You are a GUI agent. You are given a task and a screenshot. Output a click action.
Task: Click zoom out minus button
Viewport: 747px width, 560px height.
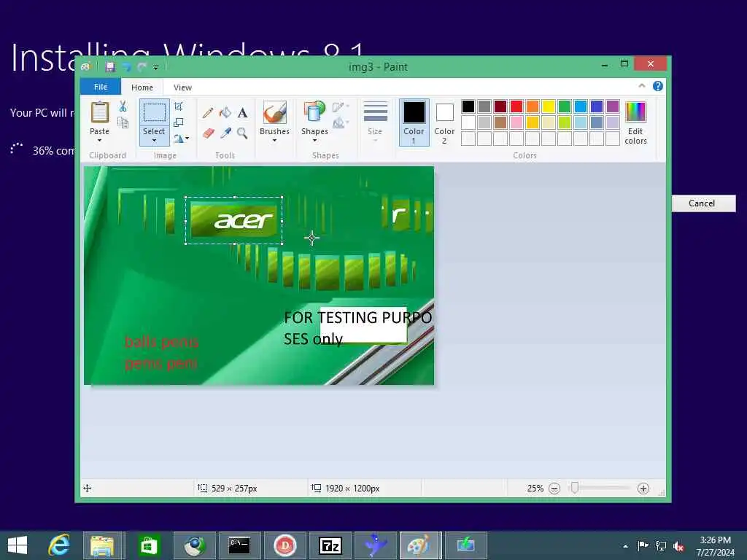pyautogui.click(x=554, y=489)
